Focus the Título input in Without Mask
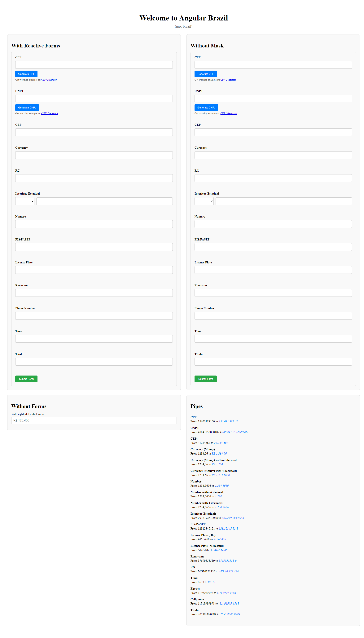 (x=273, y=362)
